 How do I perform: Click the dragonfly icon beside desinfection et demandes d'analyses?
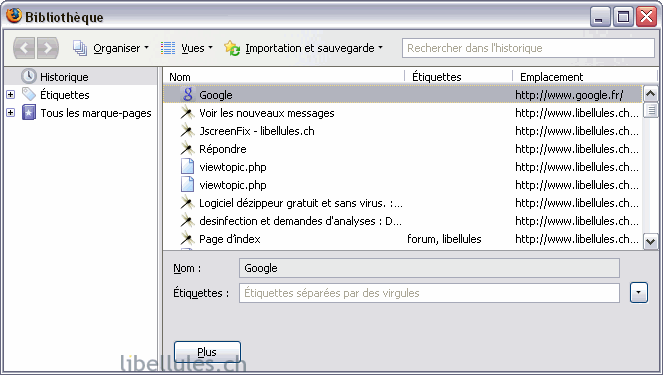coord(187,221)
